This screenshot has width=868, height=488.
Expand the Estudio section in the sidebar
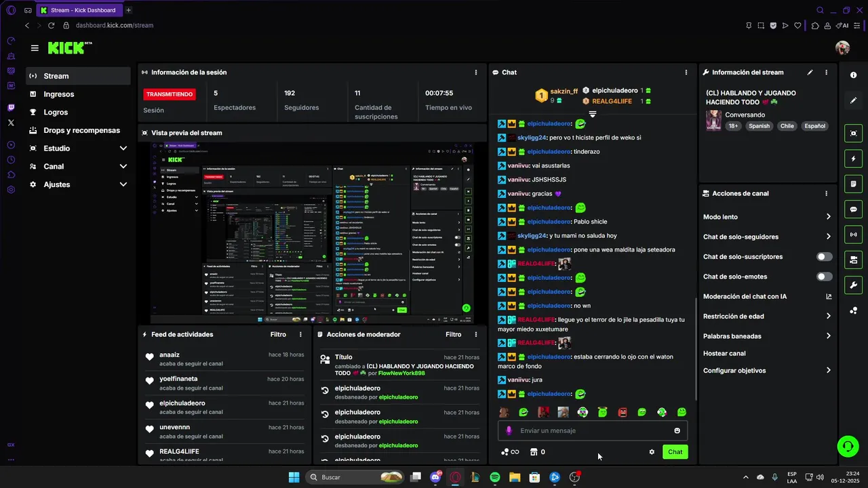(x=123, y=148)
